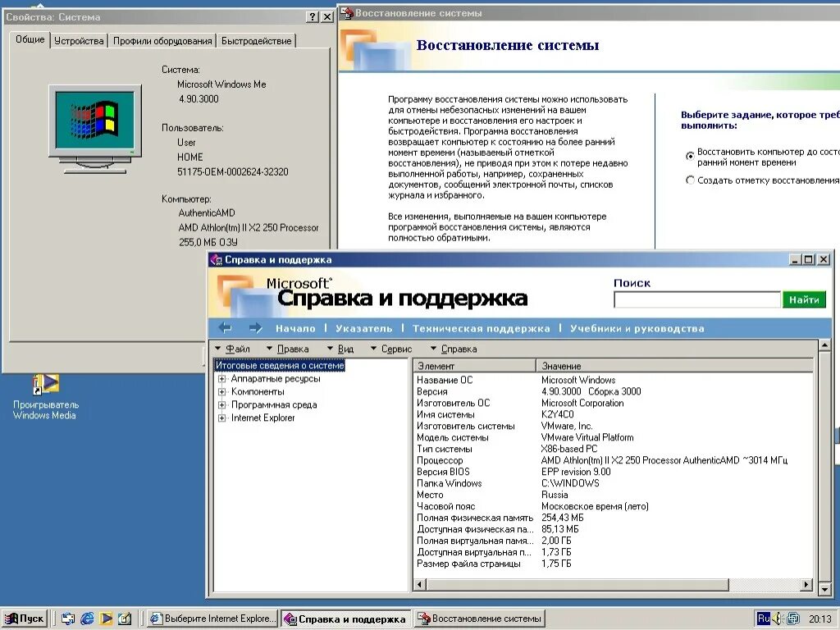The height and width of the screenshot is (630, 840).
Task: Open the volume speaker tray icon
Action: tap(778, 619)
